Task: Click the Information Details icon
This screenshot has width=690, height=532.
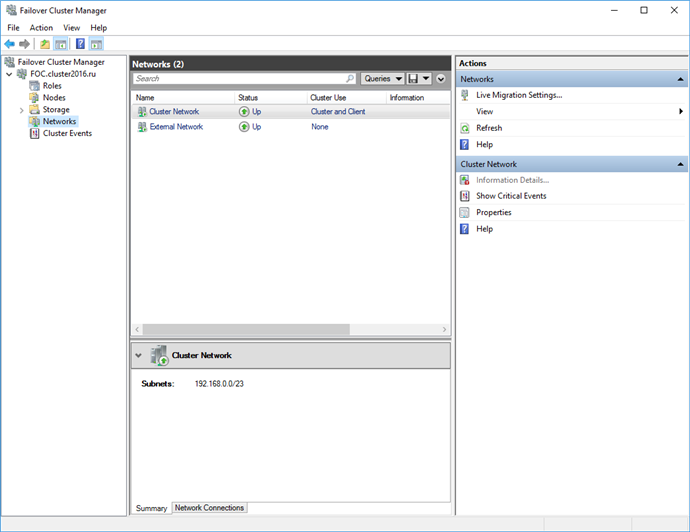Action: point(465,180)
